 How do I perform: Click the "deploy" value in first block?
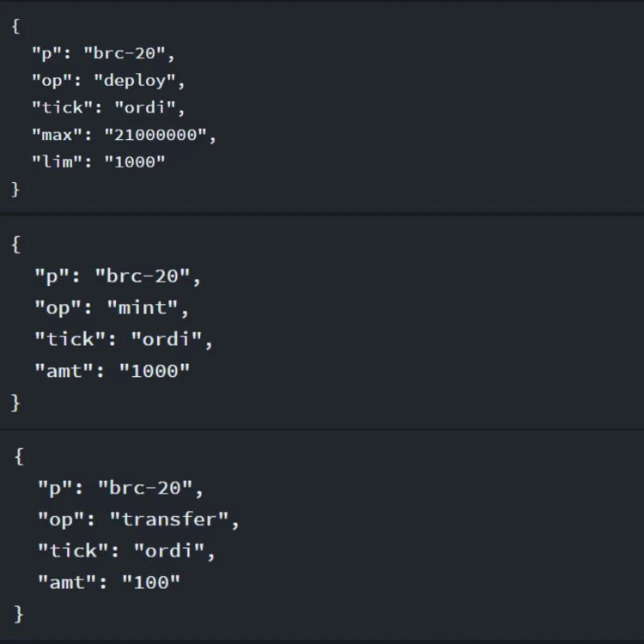click(139, 80)
